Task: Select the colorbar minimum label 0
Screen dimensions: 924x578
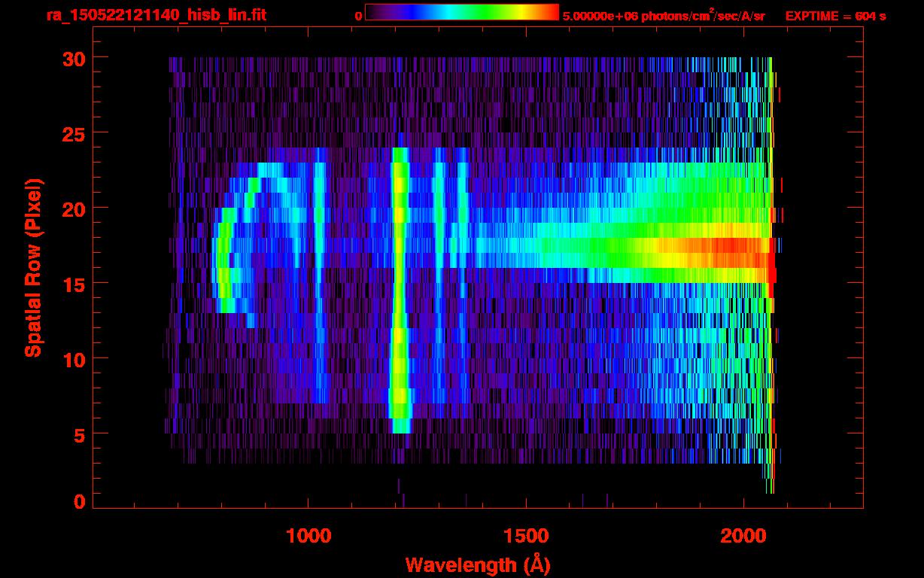Action: point(358,16)
